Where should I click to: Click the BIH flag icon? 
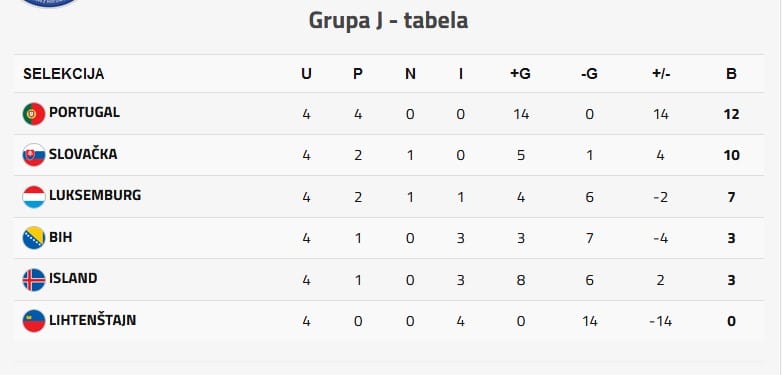click(x=34, y=238)
